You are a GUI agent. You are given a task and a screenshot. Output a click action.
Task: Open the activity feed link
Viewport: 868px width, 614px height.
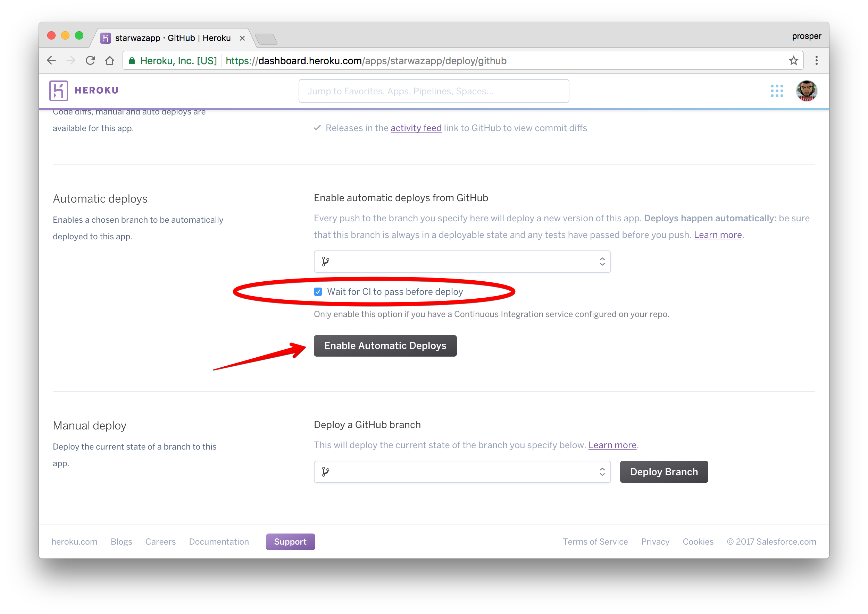(416, 128)
